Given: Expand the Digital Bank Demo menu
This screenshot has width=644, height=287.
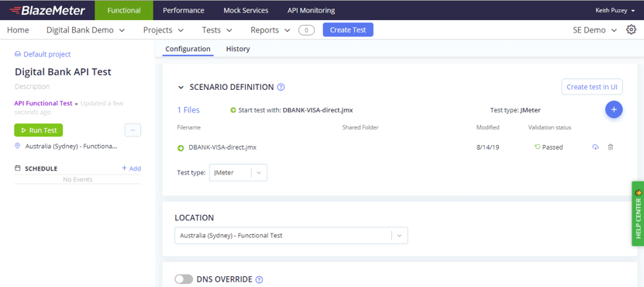Looking at the screenshot, I should (85, 30).
